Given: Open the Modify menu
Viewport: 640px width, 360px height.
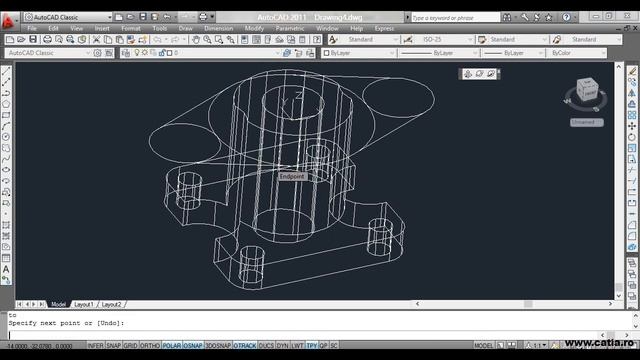Looking at the screenshot, I should [x=254, y=29].
